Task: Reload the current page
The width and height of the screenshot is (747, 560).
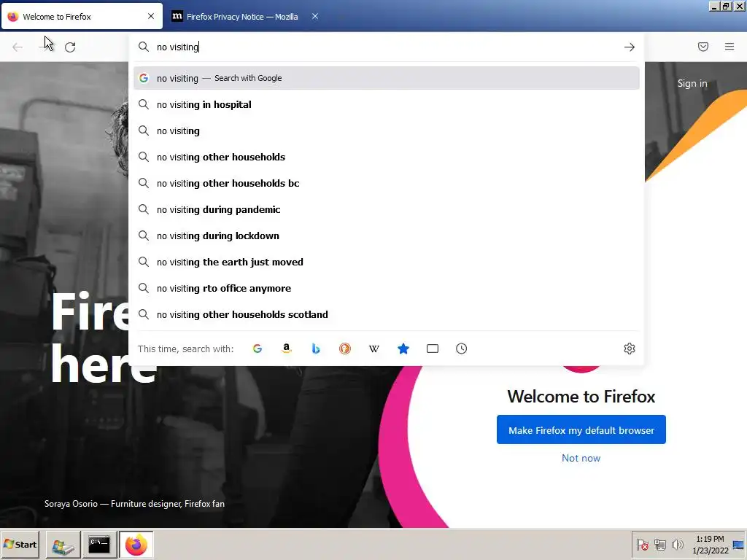Action: [x=70, y=47]
